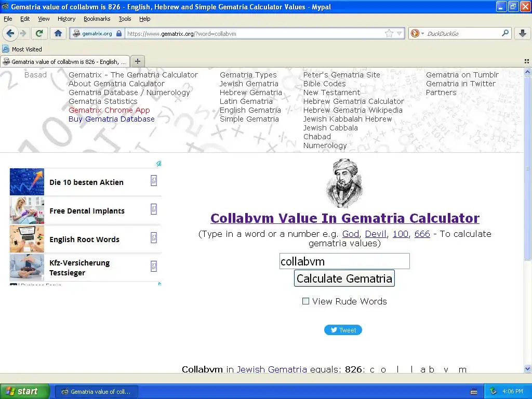Click the taskbar Gematria value window button
The width and height of the screenshot is (532, 399).
click(x=96, y=392)
